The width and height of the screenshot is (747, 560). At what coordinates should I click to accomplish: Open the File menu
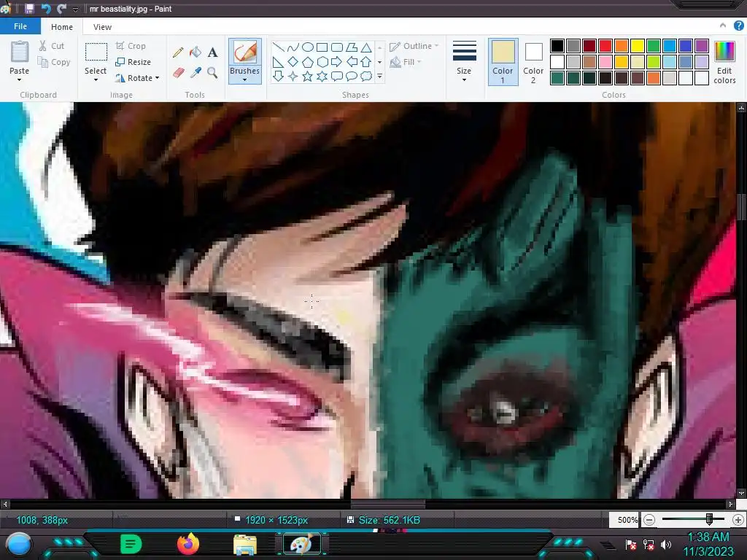(x=20, y=26)
